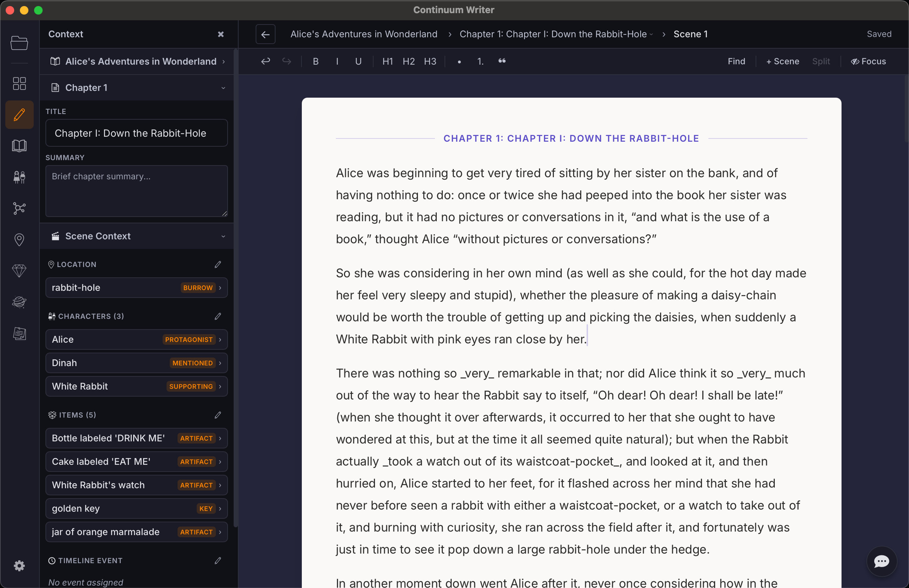Edit the chapter Title field
The height and width of the screenshot is (588, 909).
tap(137, 133)
